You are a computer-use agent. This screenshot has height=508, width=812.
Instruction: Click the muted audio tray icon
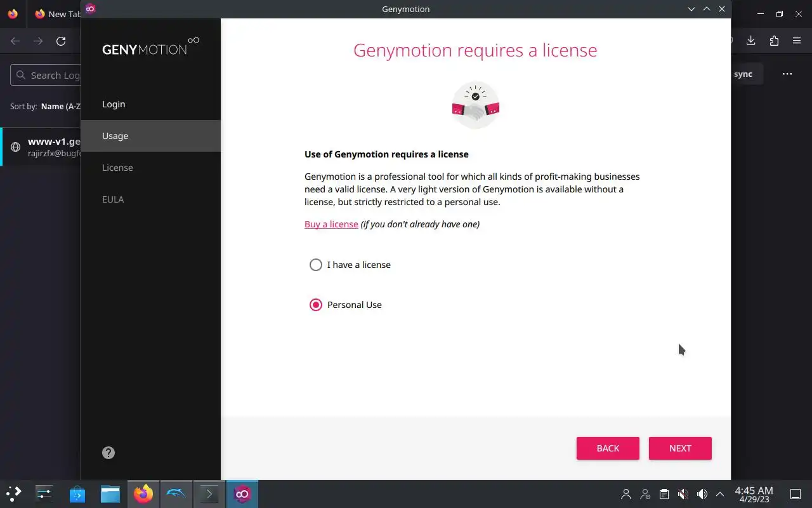pos(683,494)
